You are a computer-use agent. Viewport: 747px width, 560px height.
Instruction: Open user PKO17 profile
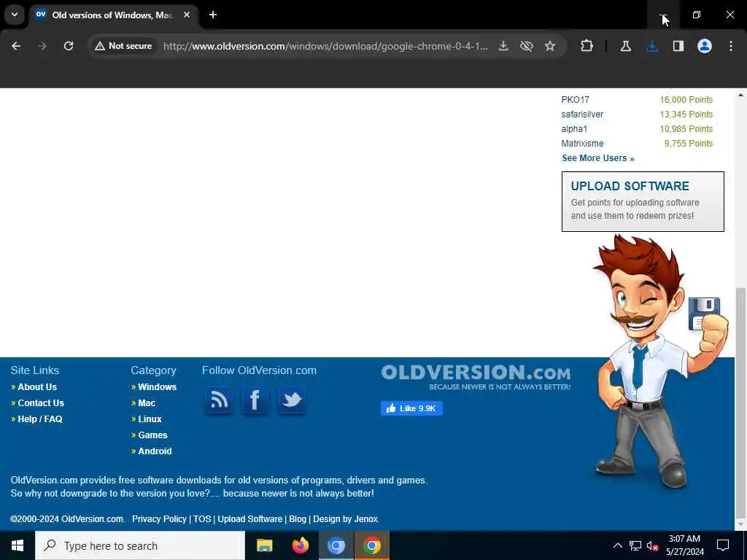[x=575, y=99]
